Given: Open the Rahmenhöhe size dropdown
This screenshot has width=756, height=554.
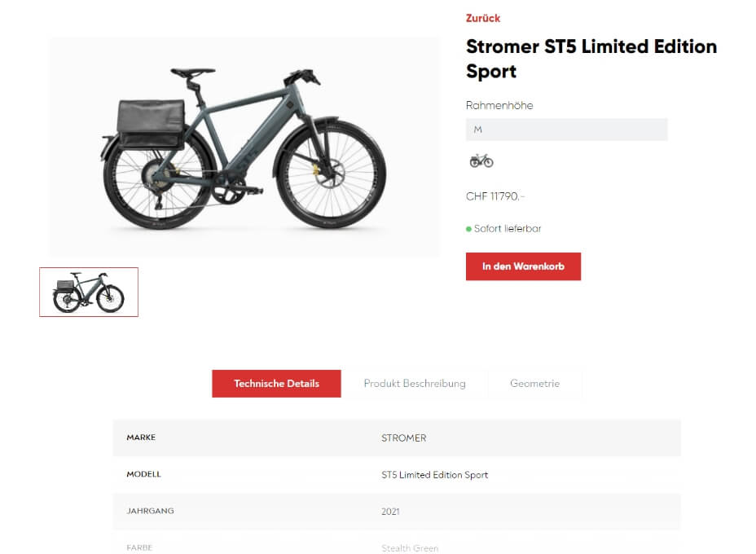Looking at the screenshot, I should click(566, 130).
